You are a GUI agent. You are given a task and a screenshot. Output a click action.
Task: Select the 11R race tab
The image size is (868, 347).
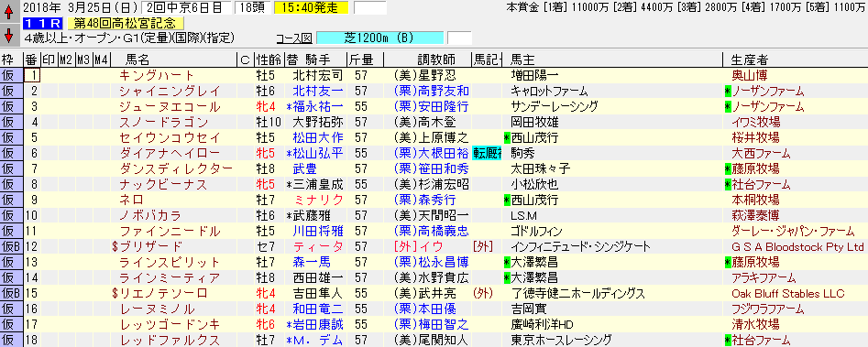pos(43,24)
